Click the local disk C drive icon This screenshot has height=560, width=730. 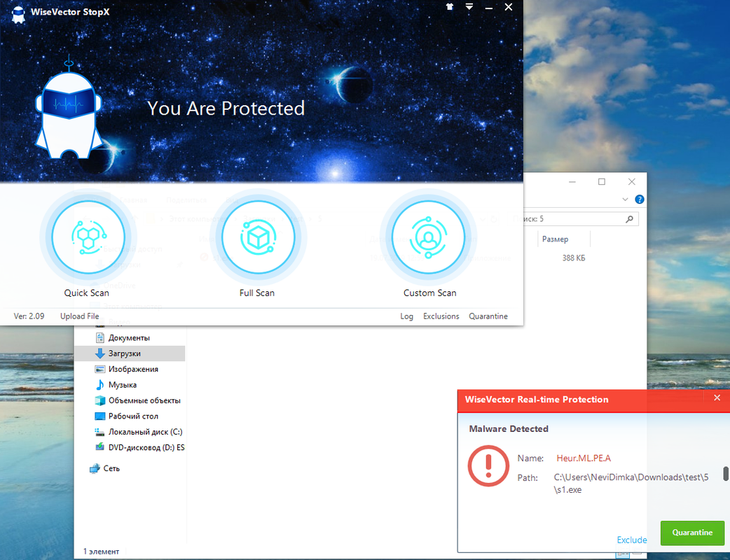pyautogui.click(x=99, y=432)
